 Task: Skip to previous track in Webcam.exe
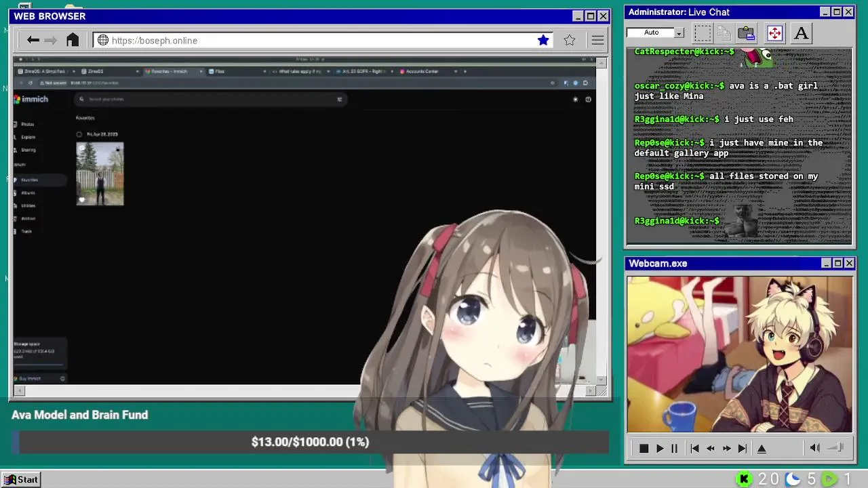pyautogui.click(x=694, y=449)
